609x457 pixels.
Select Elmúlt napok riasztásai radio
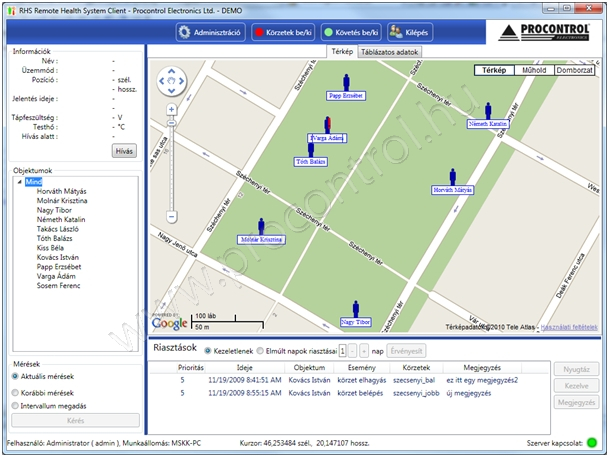coord(260,351)
